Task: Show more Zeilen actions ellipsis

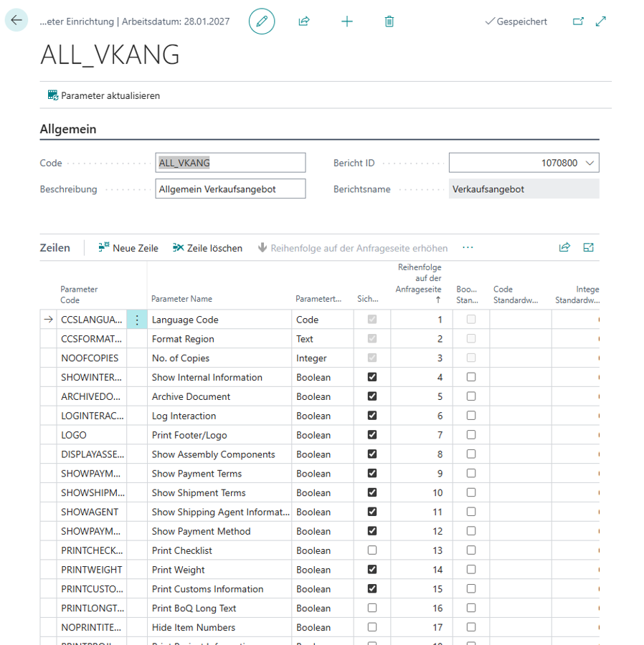Action: click(468, 248)
